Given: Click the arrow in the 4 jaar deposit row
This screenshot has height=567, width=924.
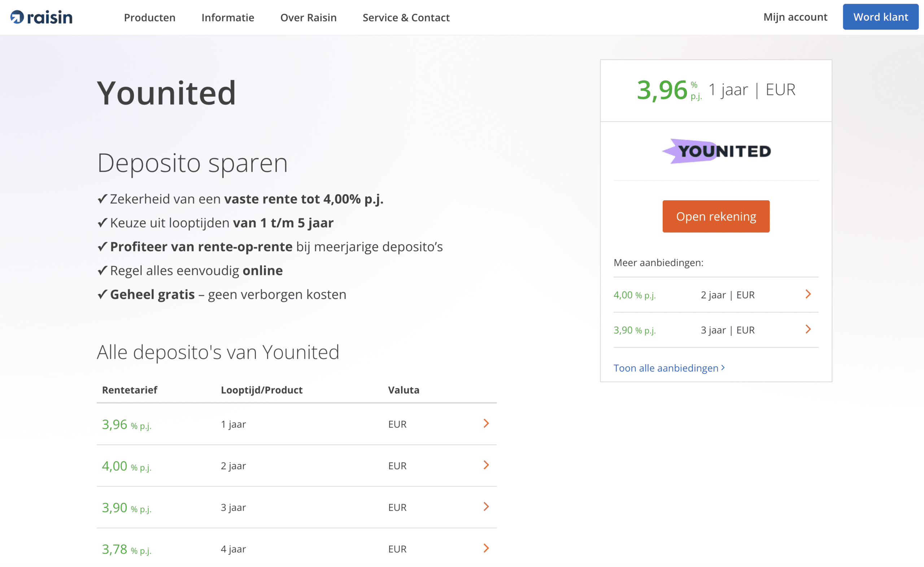Looking at the screenshot, I should (x=486, y=549).
